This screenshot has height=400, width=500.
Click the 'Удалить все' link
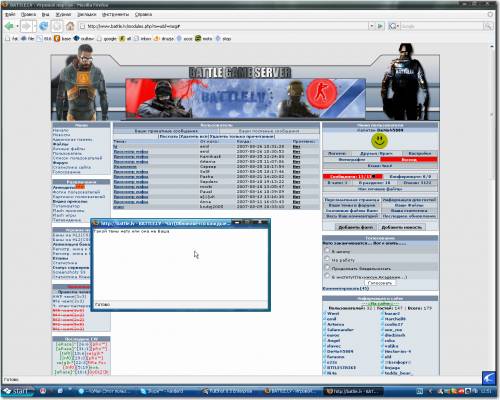coord(194,136)
